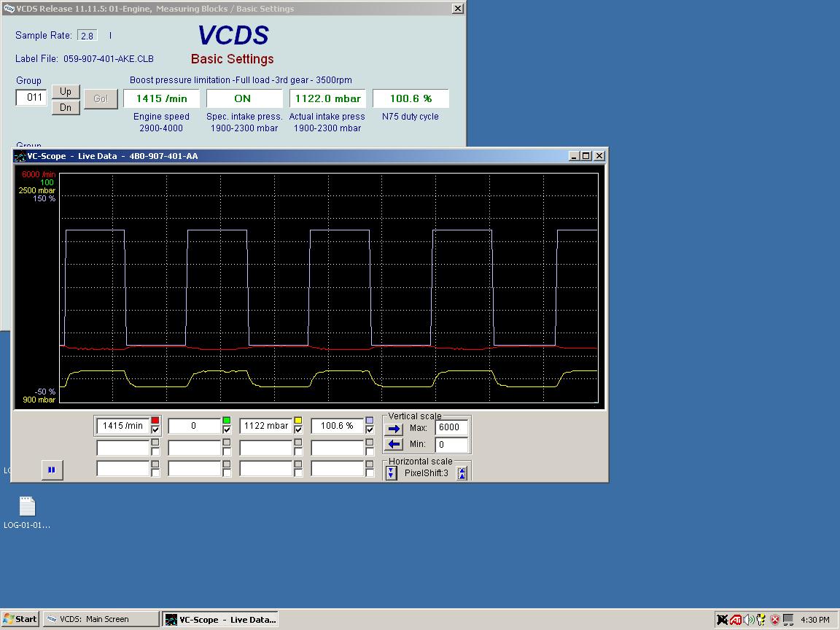Click the ATI tray icon
The image size is (840, 630).
click(736, 620)
